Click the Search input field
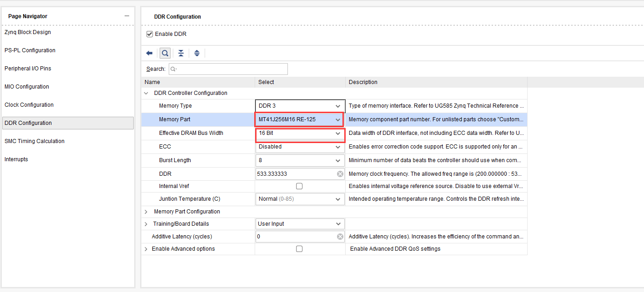 [x=228, y=69]
